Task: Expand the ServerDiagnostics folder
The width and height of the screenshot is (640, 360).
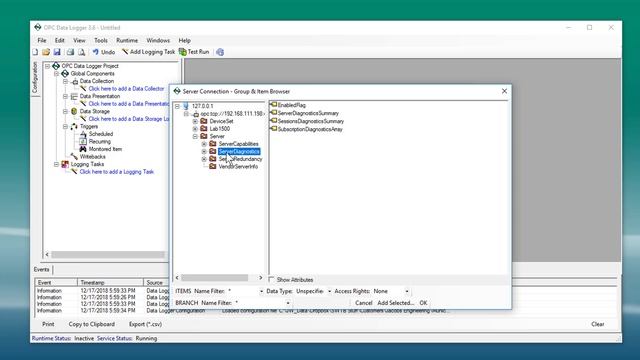Action: pyautogui.click(x=204, y=151)
